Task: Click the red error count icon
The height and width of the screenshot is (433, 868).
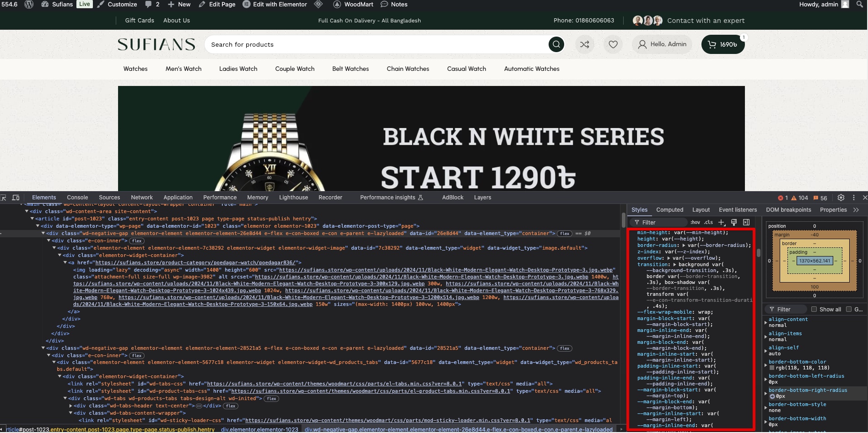Action: point(780,198)
